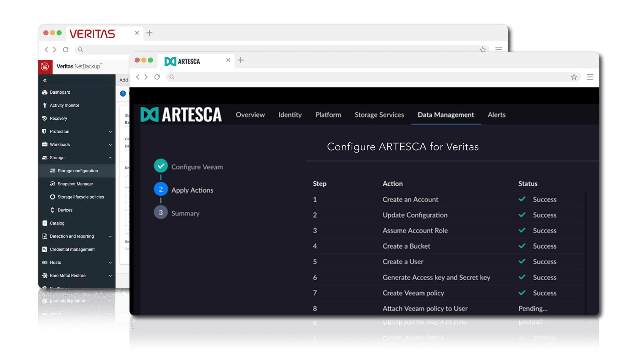Expand the Workloads menu chevron
Image resolution: width=644 pixels, height=359 pixels.
[x=110, y=145]
